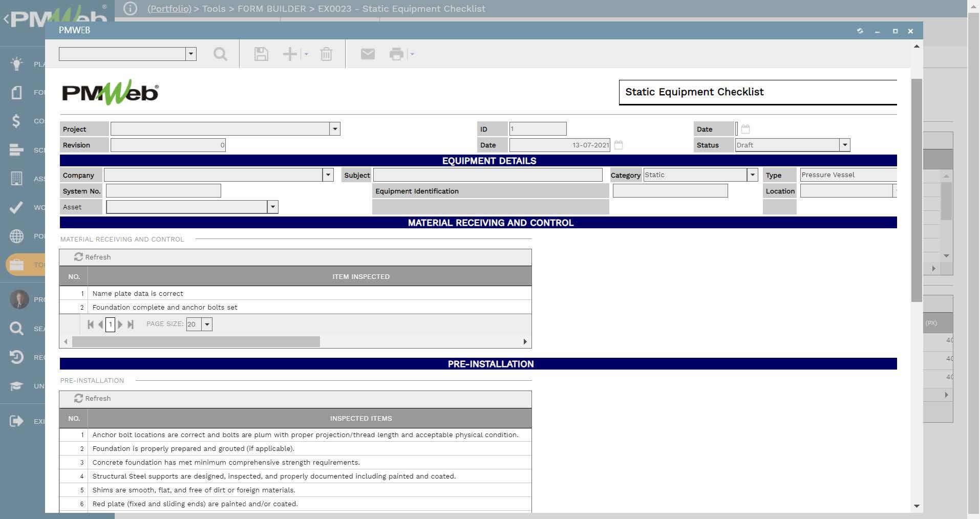Open the Portfolio breadcrumb link
This screenshot has height=519, width=980.
tap(169, 9)
